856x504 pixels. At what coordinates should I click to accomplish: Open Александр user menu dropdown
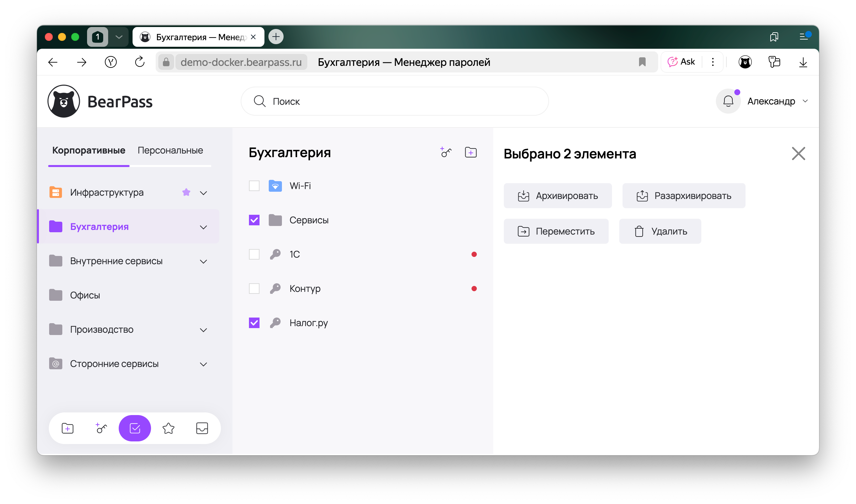tap(777, 101)
